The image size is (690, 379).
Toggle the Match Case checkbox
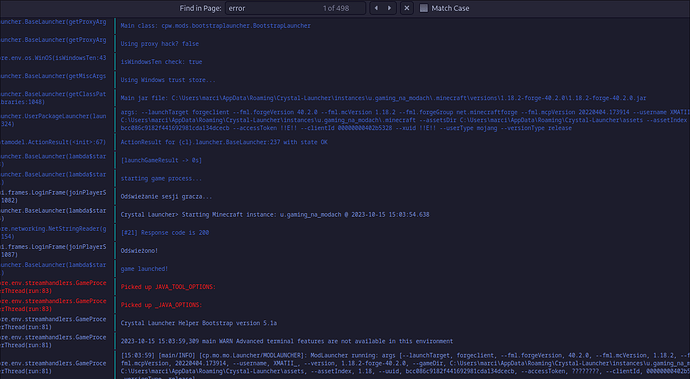[424, 8]
